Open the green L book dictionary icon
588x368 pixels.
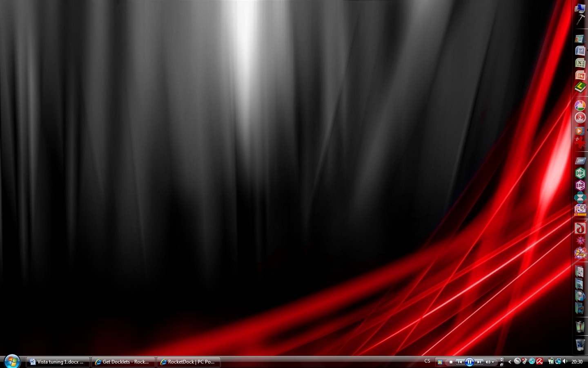(x=580, y=87)
